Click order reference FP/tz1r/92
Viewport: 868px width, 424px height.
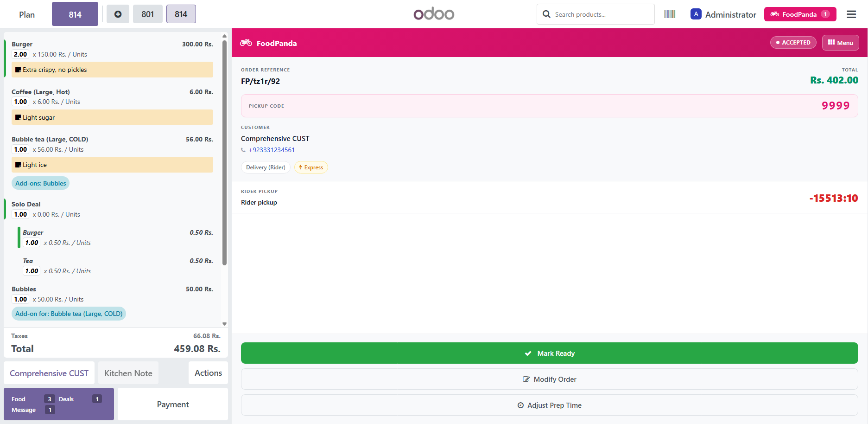(x=260, y=81)
